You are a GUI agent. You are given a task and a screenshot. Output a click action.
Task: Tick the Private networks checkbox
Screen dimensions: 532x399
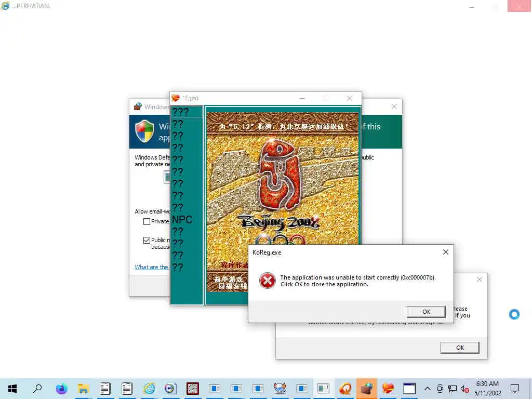point(147,221)
